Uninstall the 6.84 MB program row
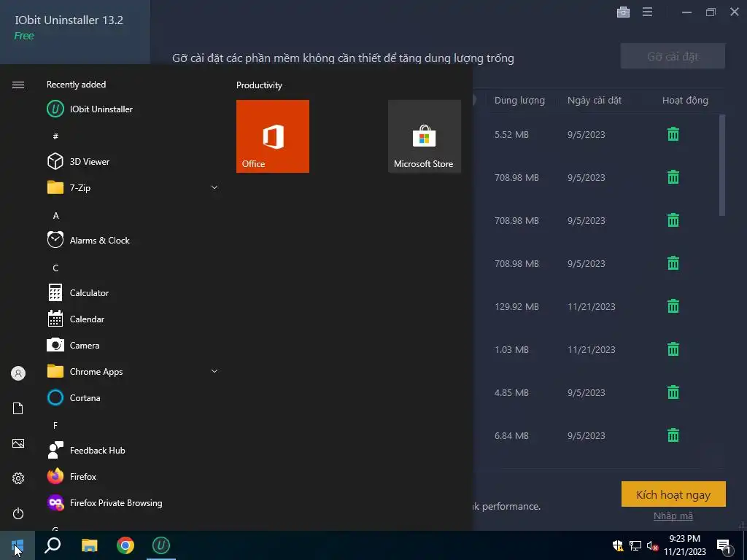The image size is (747, 560). [673, 435]
